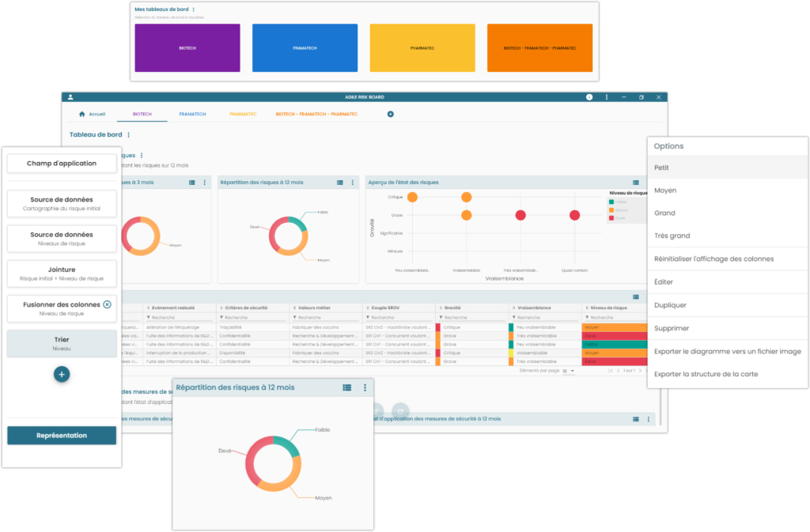This screenshot has width=810, height=532.
Task: Click the circular + button in the left sidebar
Action: pyautogui.click(x=61, y=373)
